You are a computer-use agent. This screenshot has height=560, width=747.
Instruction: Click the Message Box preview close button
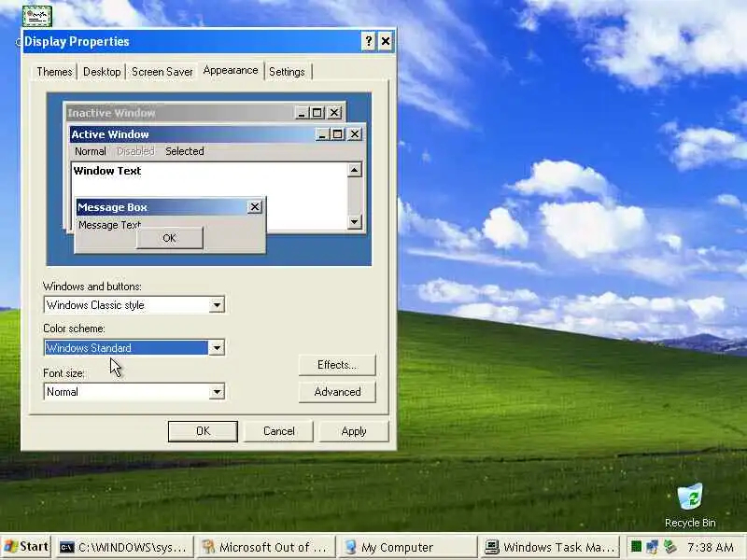pyautogui.click(x=255, y=206)
